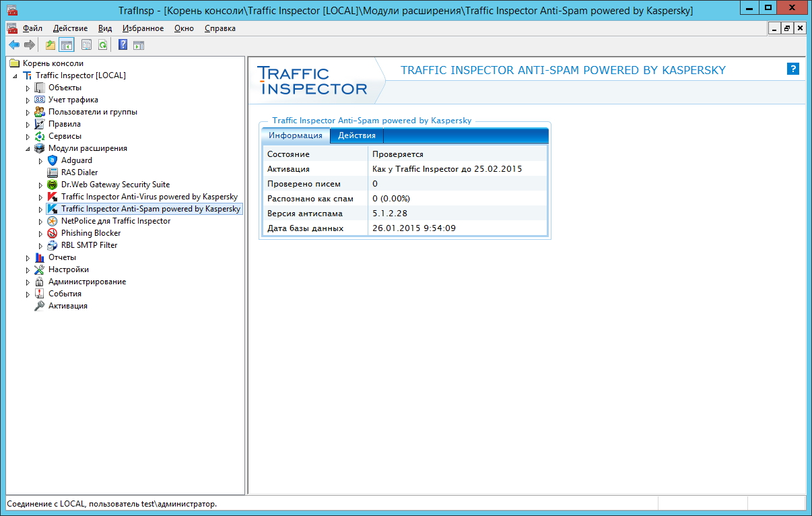Click the Пользователи и группы icon

pyautogui.click(x=40, y=112)
